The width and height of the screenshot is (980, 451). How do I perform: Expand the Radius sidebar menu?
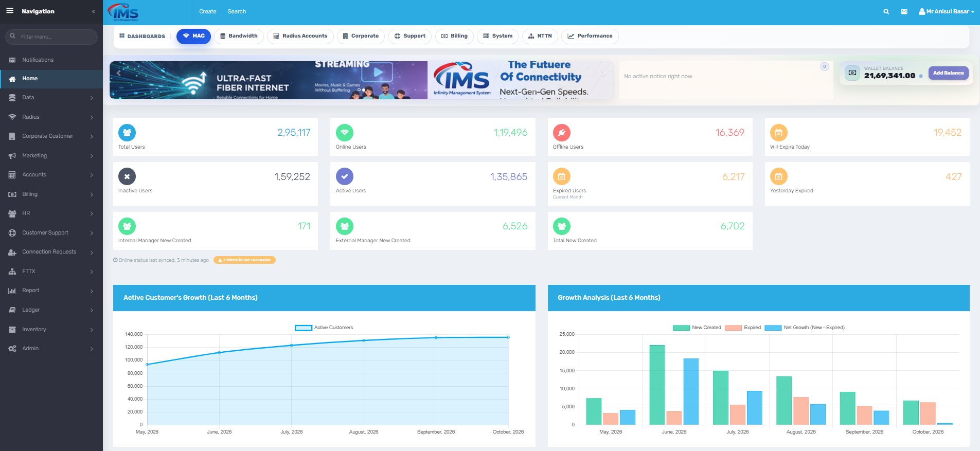(x=51, y=117)
